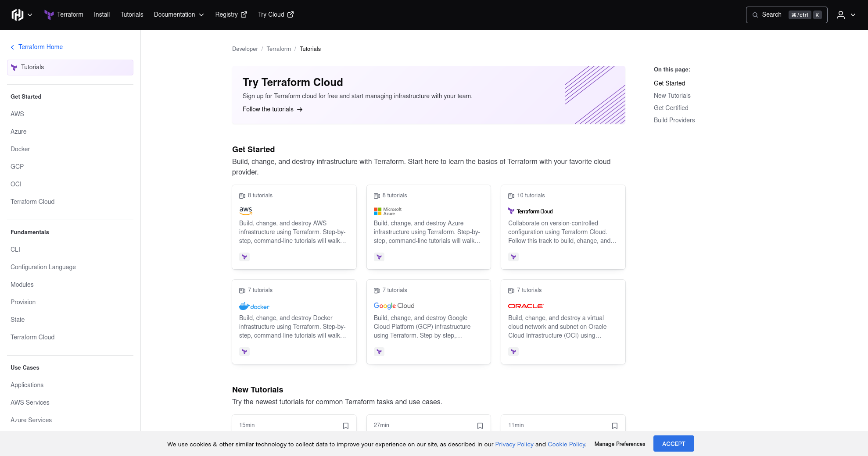Image resolution: width=868 pixels, height=456 pixels.
Task: Open OCI in the sidebar
Action: pos(16,184)
